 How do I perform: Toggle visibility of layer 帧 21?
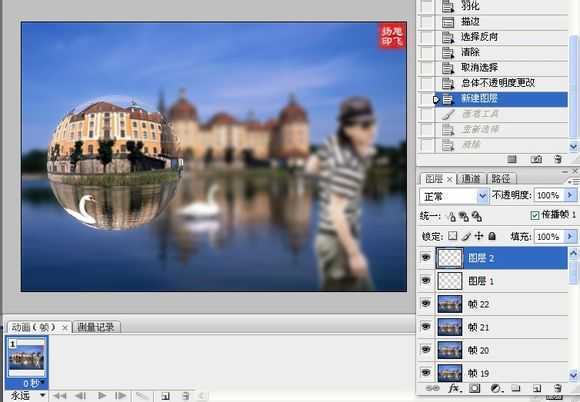(426, 327)
